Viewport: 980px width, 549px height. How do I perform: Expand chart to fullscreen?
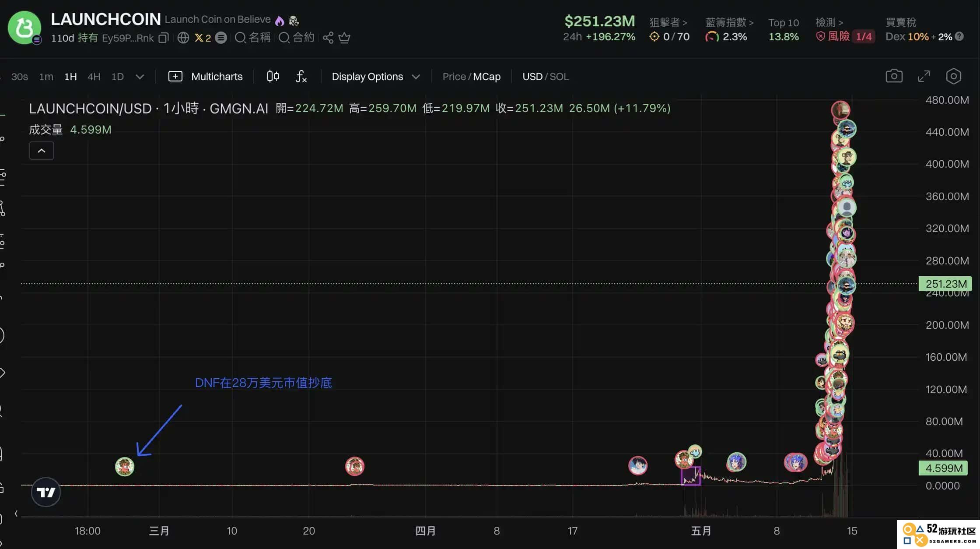[x=924, y=76]
